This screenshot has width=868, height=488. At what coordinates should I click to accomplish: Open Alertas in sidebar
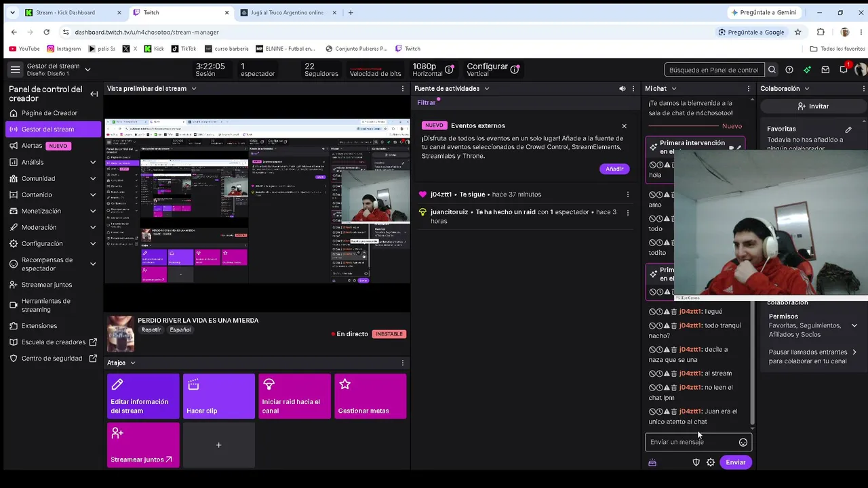pos(53,146)
